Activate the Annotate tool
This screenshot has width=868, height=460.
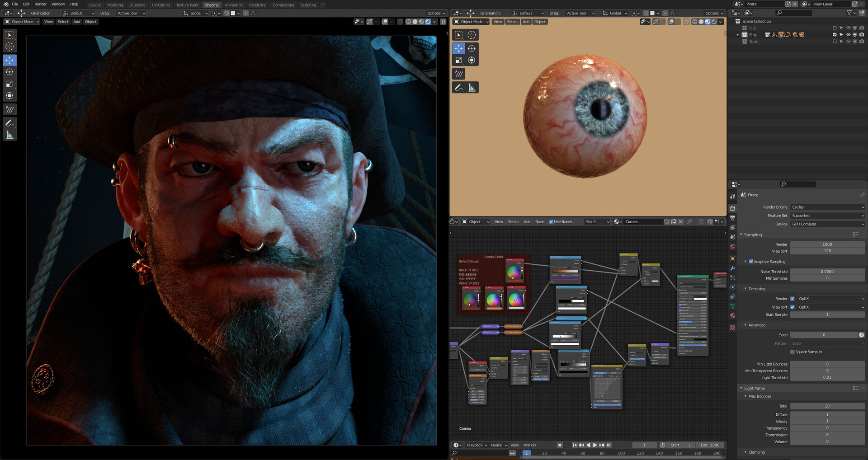(x=9, y=122)
